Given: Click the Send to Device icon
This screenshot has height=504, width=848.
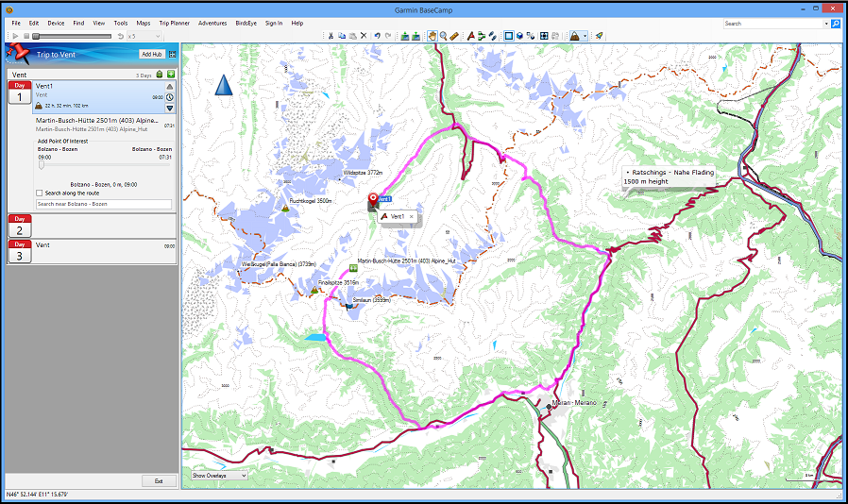Looking at the screenshot, I should click(405, 36).
